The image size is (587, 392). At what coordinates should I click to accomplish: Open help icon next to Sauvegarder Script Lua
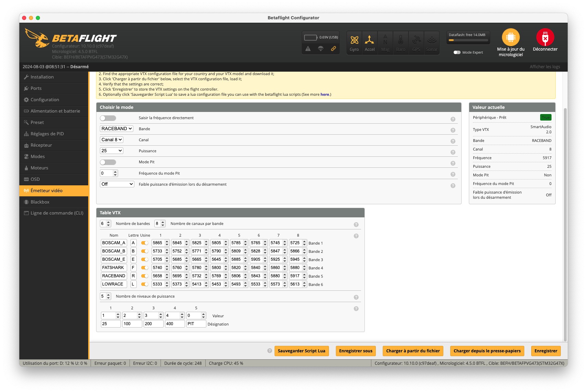tap(270, 351)
